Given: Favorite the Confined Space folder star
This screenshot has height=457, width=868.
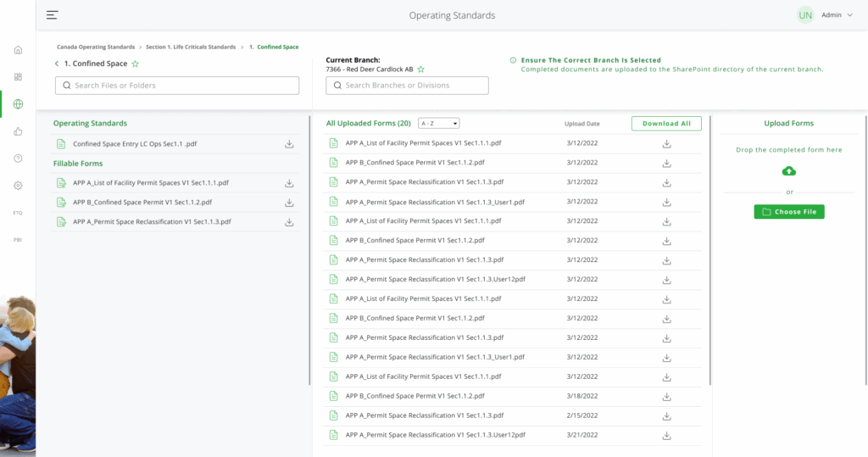Looking at the screenshot, I should click(x=135, y=64).
